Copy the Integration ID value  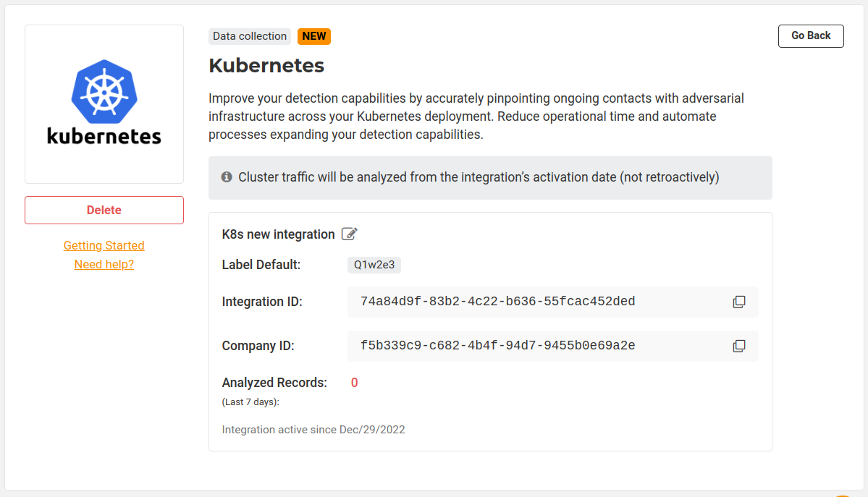click(738, 302)
